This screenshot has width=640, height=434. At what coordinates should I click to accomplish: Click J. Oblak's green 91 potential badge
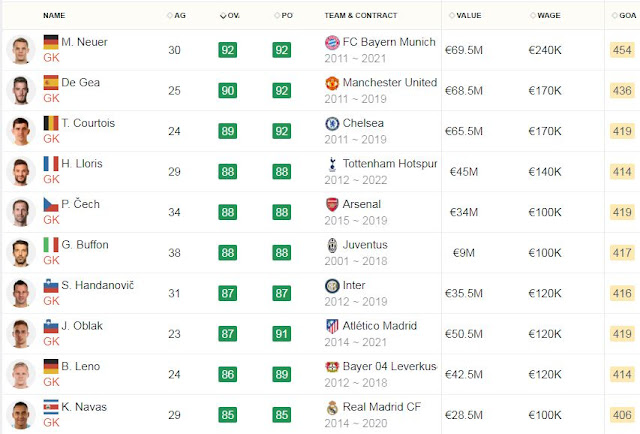pyautogui.click(x=282, y=334)
